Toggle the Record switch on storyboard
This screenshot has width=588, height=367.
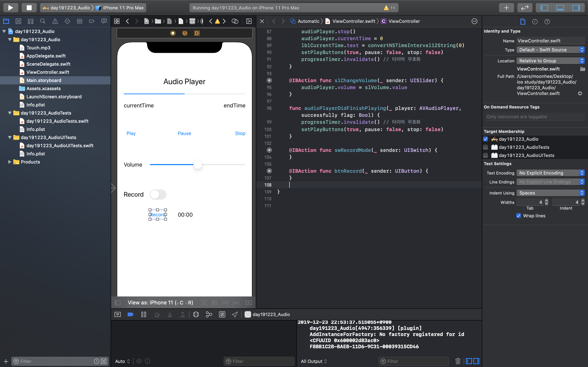(158, 195)
